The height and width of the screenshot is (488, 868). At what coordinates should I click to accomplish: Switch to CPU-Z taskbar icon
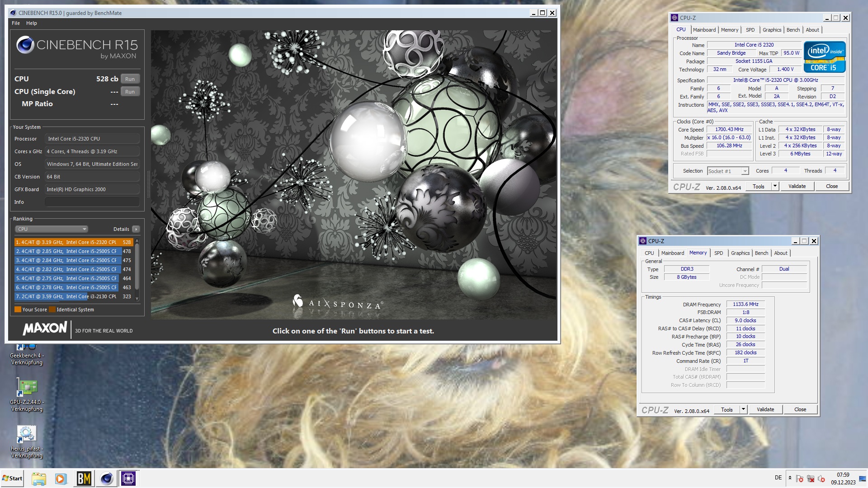[x=128, y=479]
